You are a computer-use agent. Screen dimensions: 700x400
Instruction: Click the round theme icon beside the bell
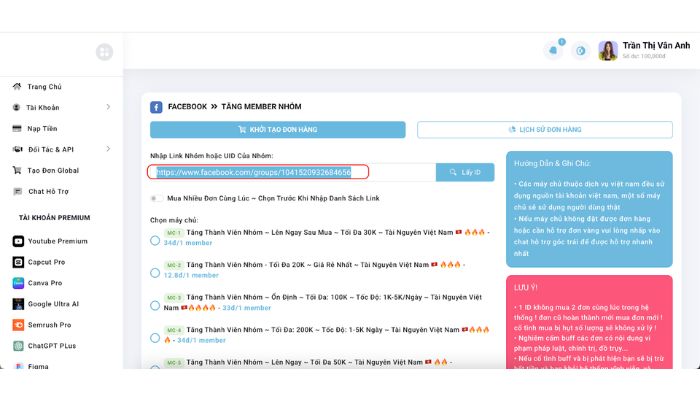click(580, 51)
